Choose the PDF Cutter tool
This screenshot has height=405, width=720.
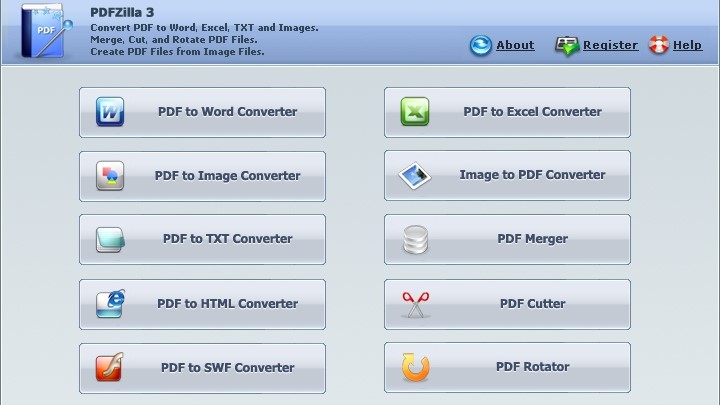tap(507, 304)
